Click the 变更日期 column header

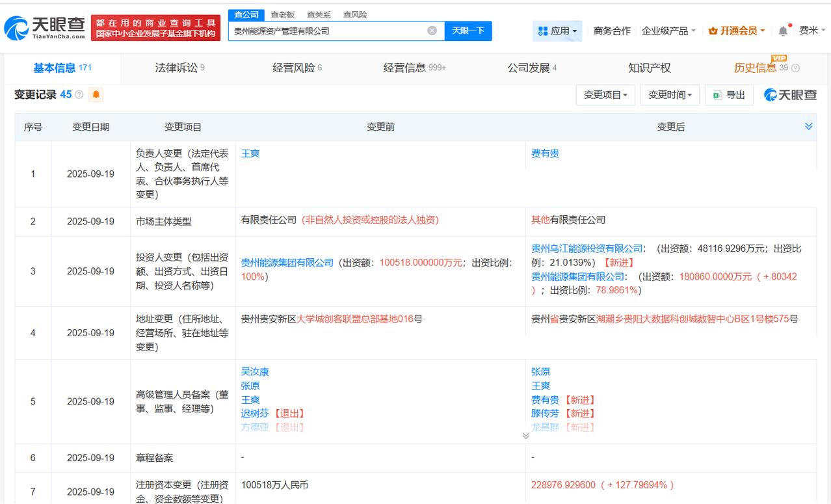90,127
